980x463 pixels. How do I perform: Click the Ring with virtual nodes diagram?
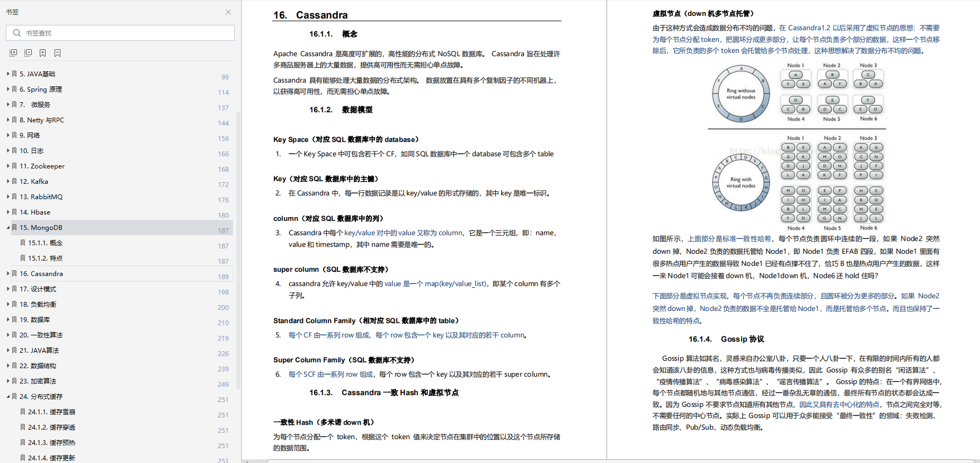click(x=741, y=182)
